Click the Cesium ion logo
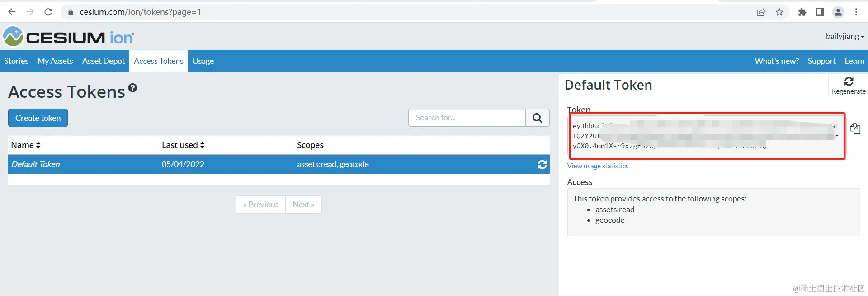 click(x=69, y=37)
